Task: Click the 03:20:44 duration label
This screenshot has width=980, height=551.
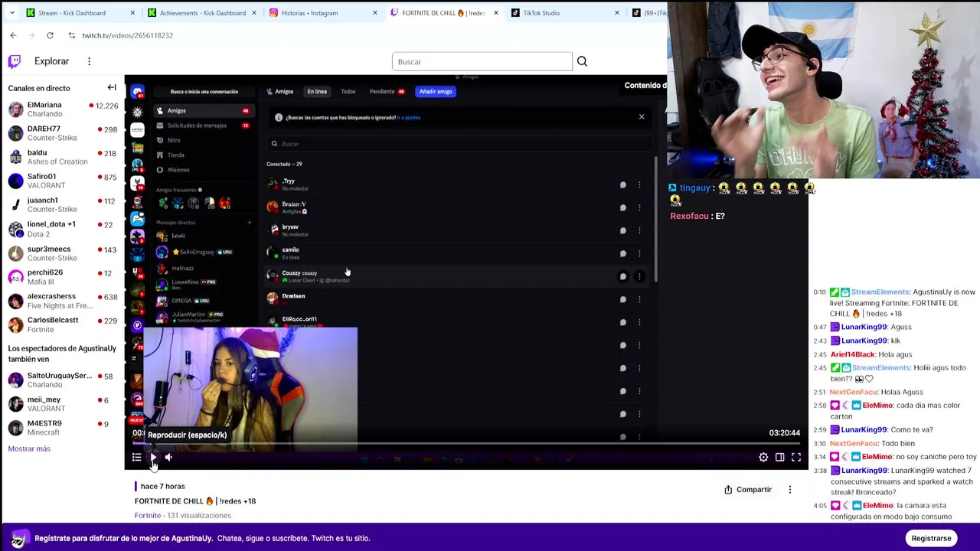Action: pos(785,433)
